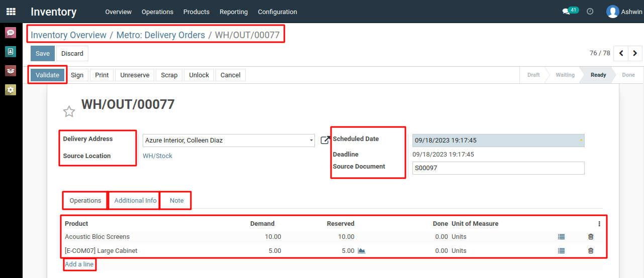This screenshot has height=278, width=644.
Task: Open the conversations icon showing 41 messages
Action: (x=570, y=11)
